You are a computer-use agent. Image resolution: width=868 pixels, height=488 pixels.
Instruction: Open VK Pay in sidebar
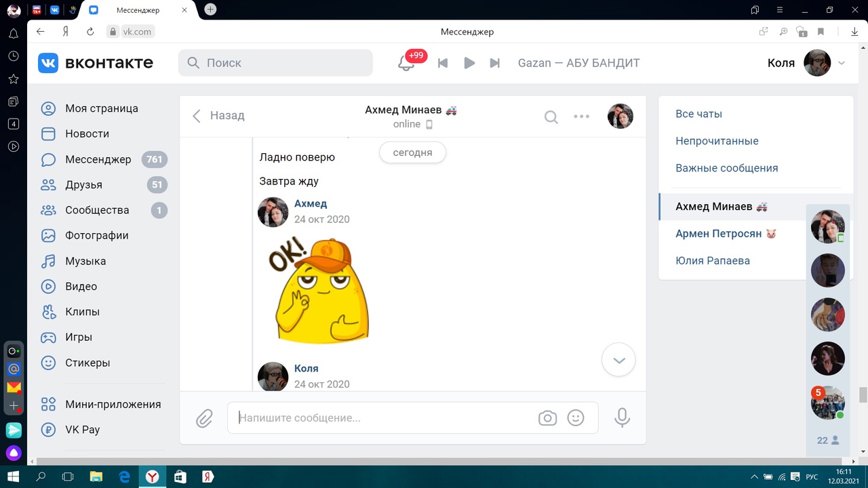(82, 430)
